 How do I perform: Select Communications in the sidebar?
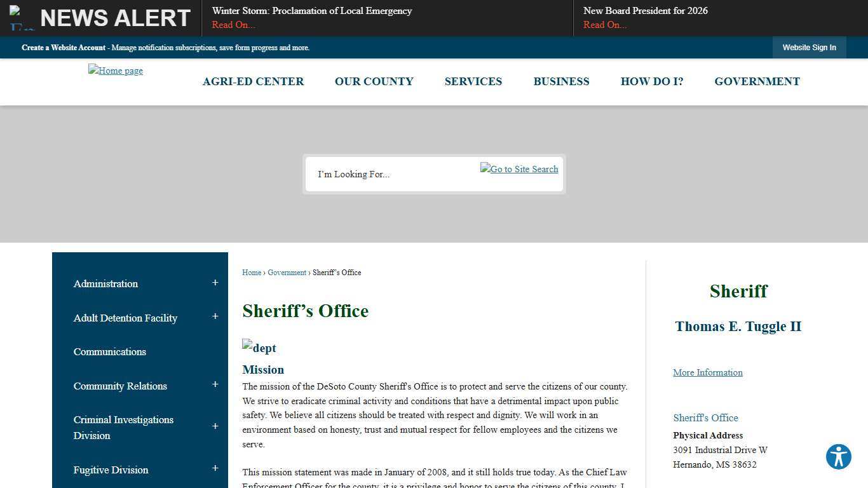109,351
